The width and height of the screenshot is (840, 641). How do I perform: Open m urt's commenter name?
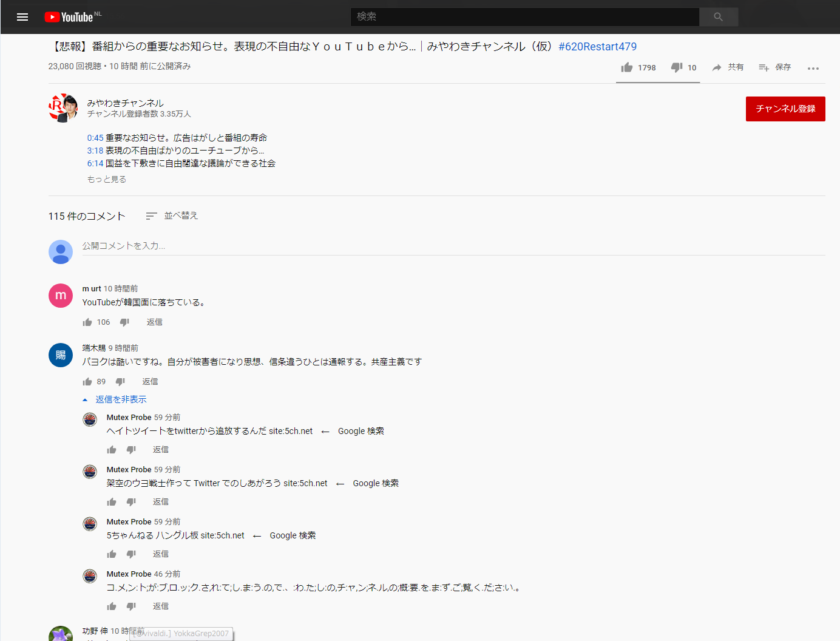[92, 289]
